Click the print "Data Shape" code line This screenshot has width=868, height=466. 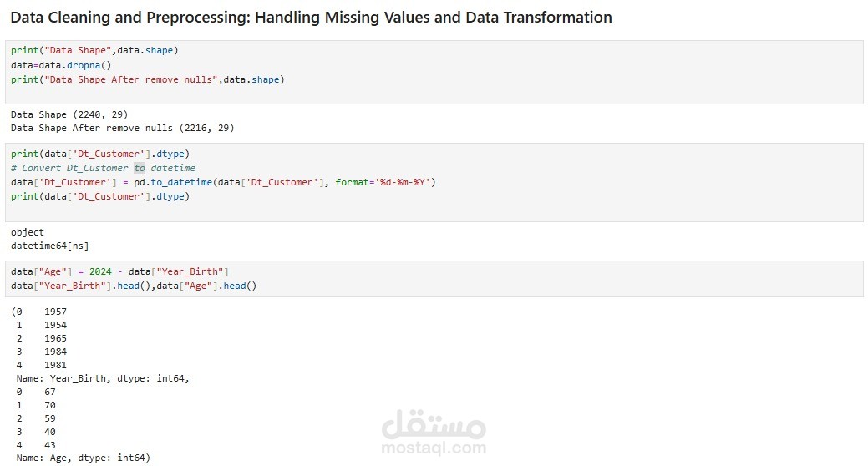[x=94, y=50]
